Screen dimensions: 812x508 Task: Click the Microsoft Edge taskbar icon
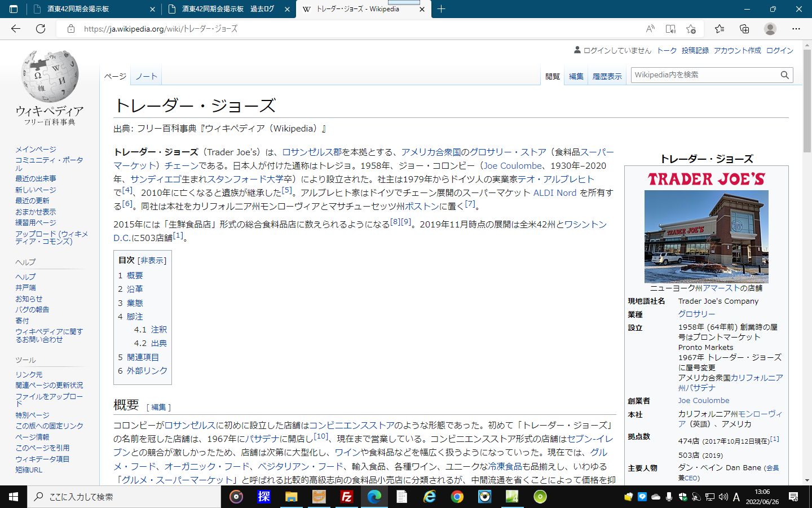click(x=374, y=497)
